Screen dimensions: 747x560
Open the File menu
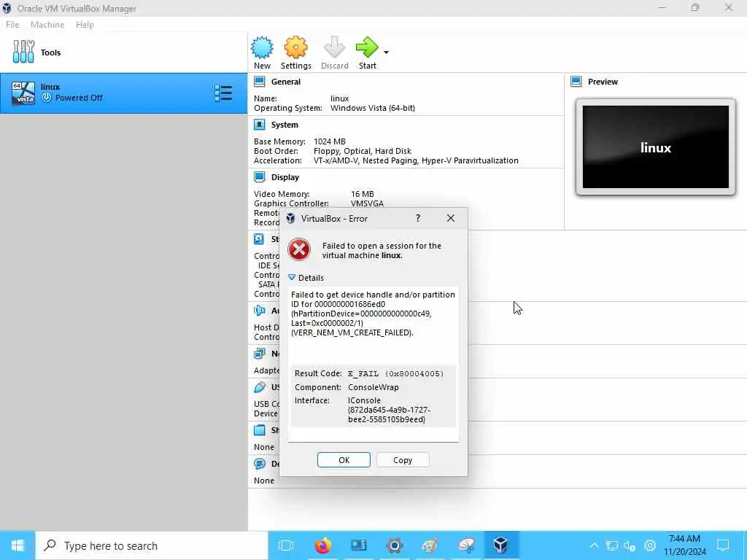(x=12, y=25)
